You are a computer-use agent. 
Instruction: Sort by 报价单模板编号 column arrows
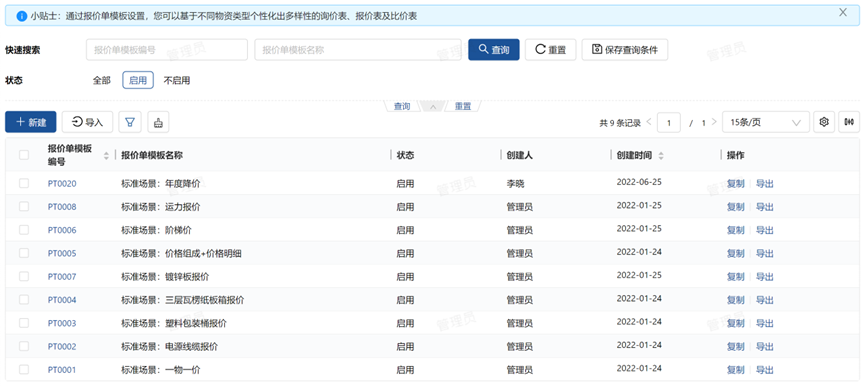(106, 156)
